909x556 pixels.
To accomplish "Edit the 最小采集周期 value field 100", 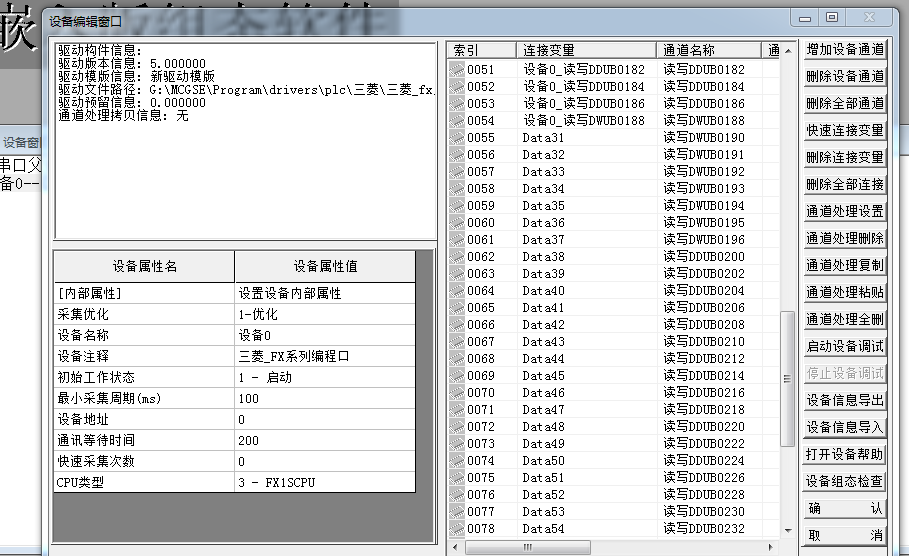I will click(x=323, y=398).
